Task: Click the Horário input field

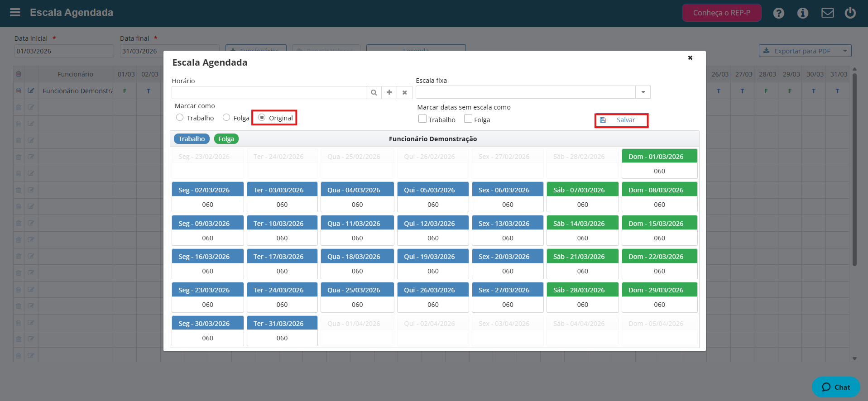Action: tap(269, 92)
